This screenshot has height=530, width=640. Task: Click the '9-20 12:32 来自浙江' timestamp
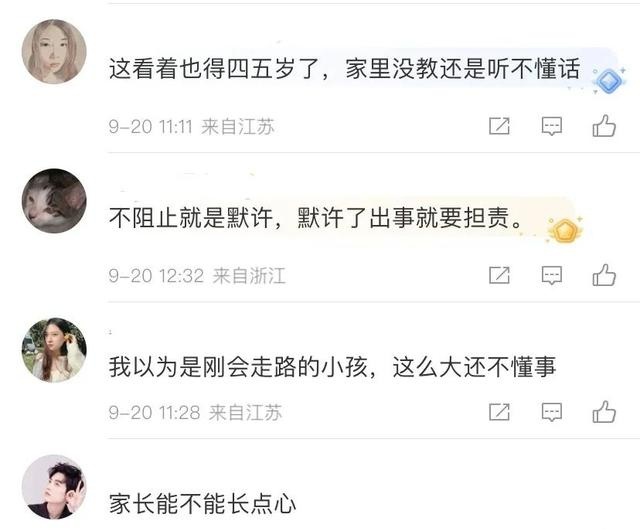(197, 276)
